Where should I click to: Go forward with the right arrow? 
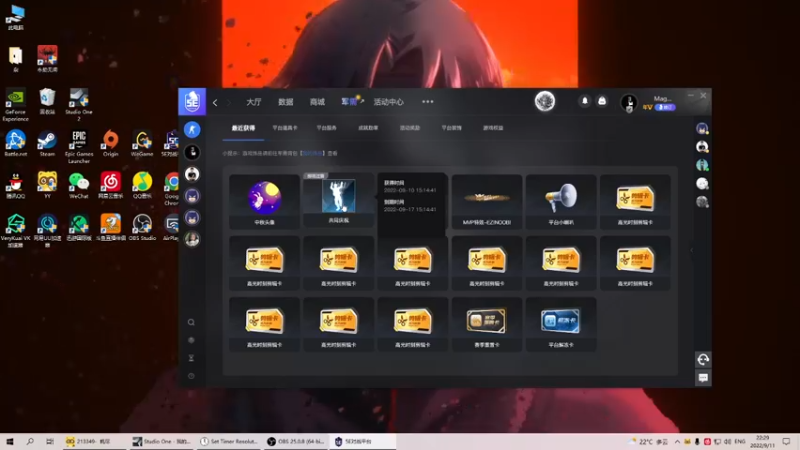(x=229, y=103)
